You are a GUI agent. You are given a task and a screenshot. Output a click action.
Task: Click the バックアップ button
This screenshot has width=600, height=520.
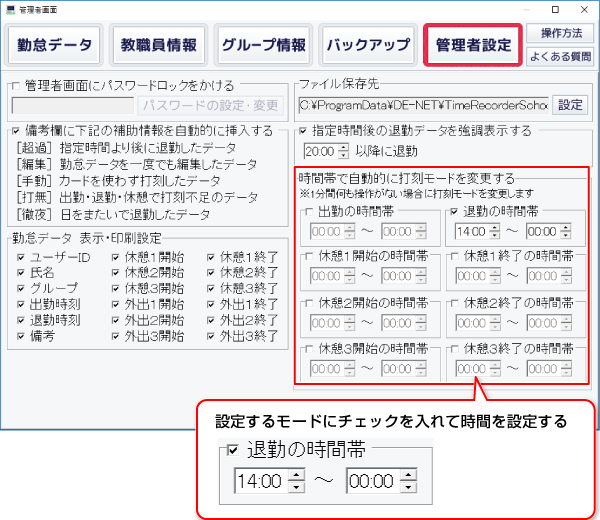[x=367, y=45]
